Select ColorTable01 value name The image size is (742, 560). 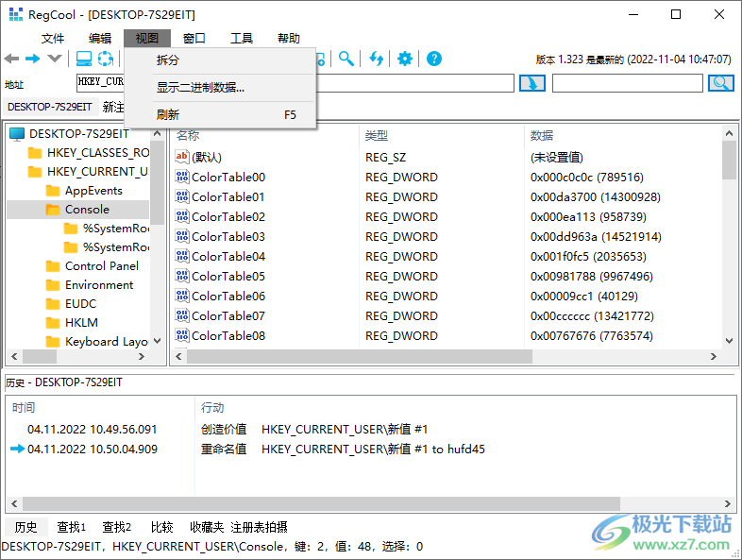click(x=228, y=197)
